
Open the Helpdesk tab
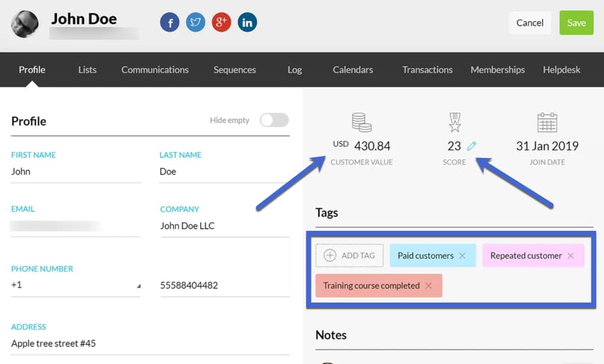coord(561,69)
